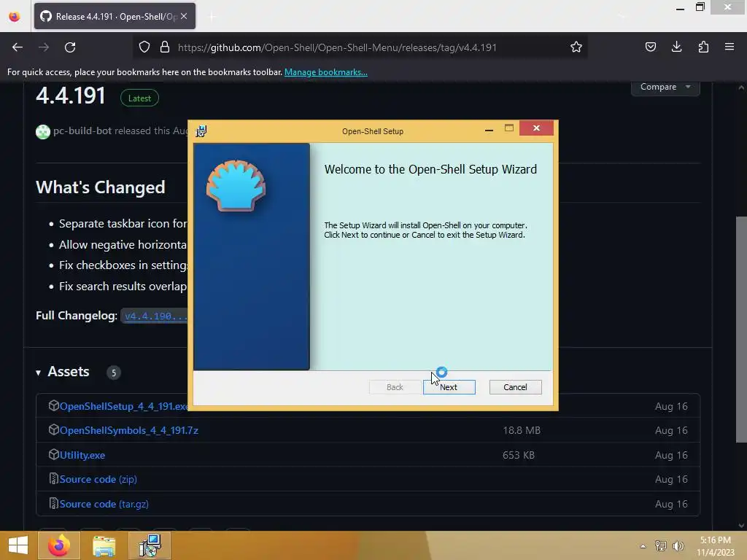Go back to the previous page in Firefox
Image resolution: width=747 pixels, height=560 pixels.
pos(18,47)
